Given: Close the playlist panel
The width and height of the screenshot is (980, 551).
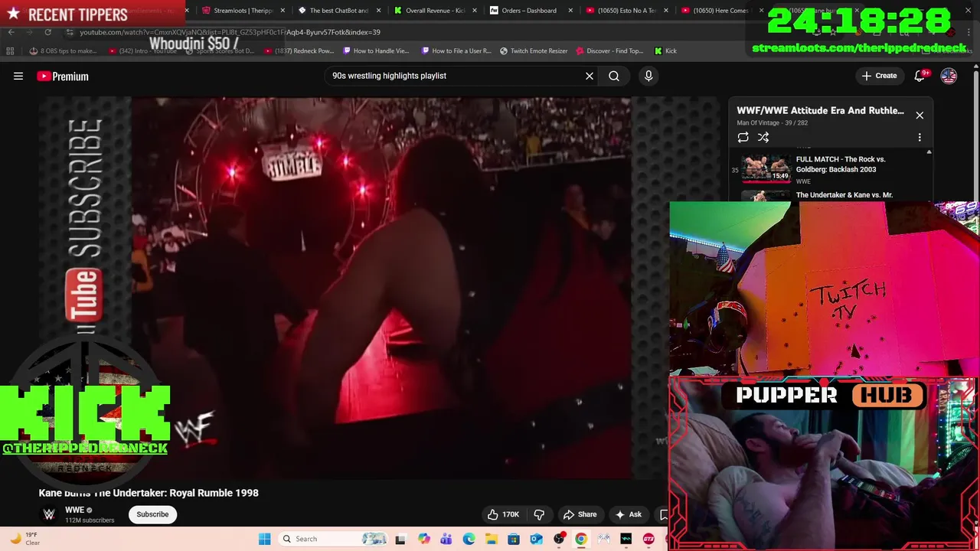Looking at the screenshot, I should pyautogui.click(x=920, y=116).
